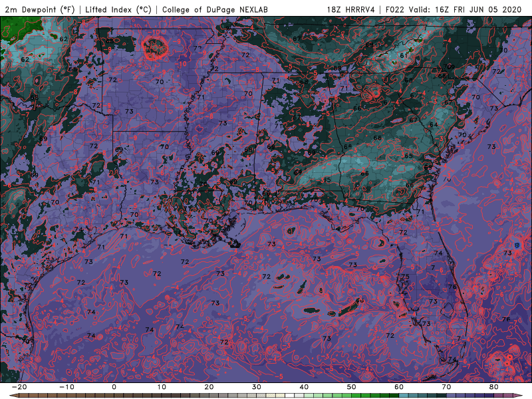
Task: Click the '2m Dewpoint (°F)' title text
Action: tap(39, 9)
